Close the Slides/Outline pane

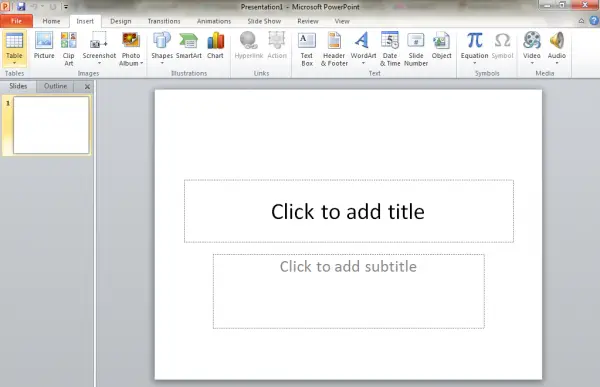[87, 87]
